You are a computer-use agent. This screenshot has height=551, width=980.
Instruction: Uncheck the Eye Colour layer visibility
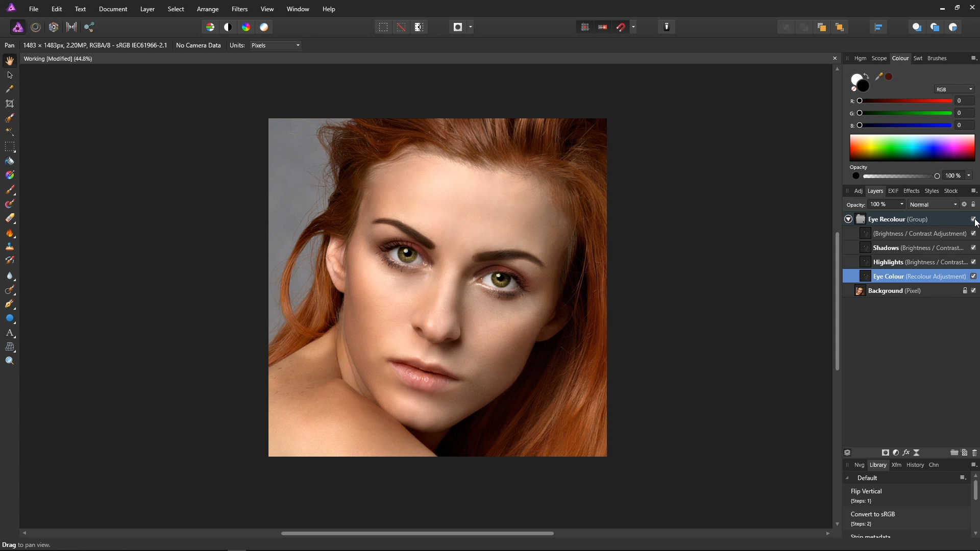(973, 276)
